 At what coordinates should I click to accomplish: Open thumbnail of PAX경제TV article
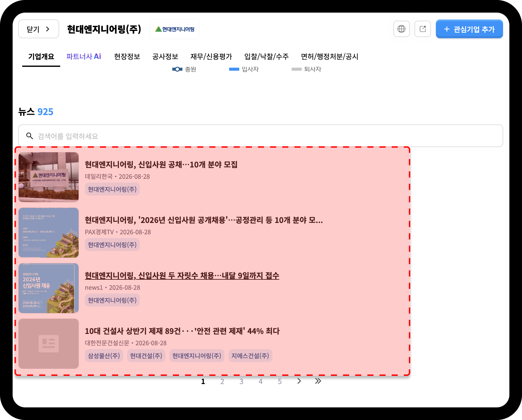(x=49, y=233)
